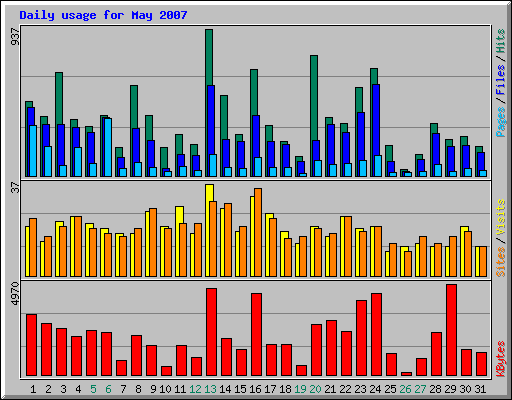Image resolution: width=512 pixels, height=400 pixels.
Task: Select day 20 on the x-axis
Action: [315, 389]
